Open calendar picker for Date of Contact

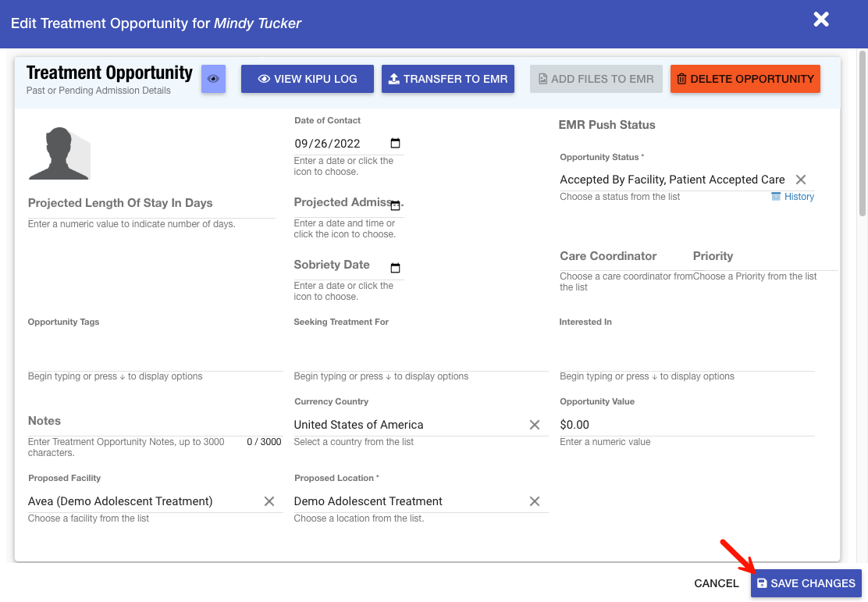(395, 143)
